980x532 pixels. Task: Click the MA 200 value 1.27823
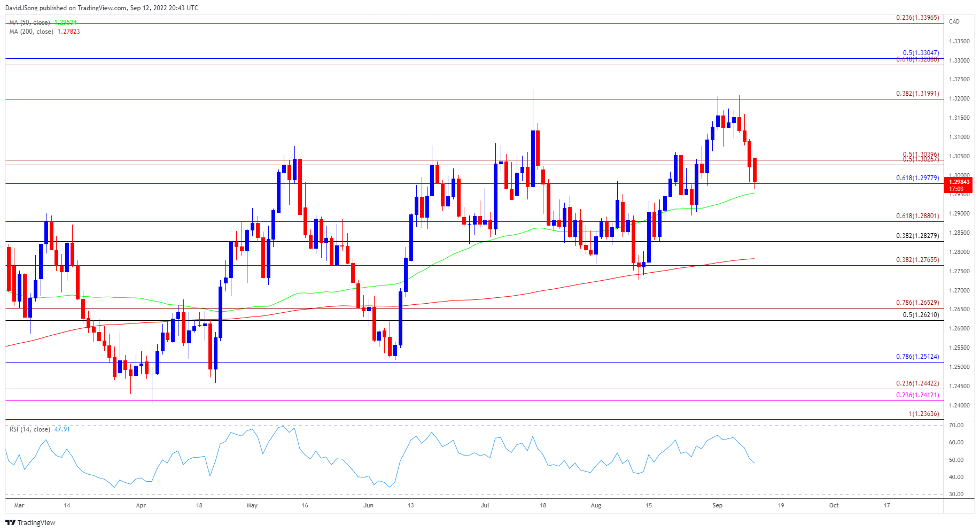pos(68,32)
